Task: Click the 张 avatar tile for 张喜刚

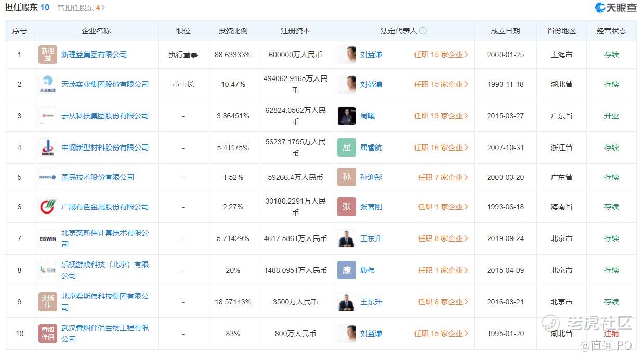Action: tap(347, 207)
